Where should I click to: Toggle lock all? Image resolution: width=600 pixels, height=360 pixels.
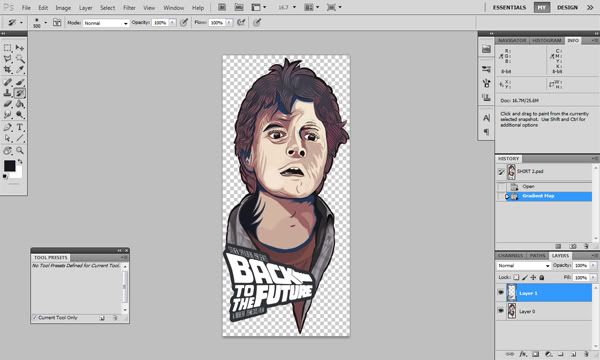click(541, 277)
